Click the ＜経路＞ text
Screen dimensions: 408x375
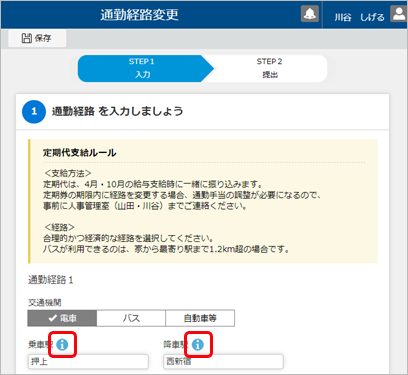tap(59, 227)
